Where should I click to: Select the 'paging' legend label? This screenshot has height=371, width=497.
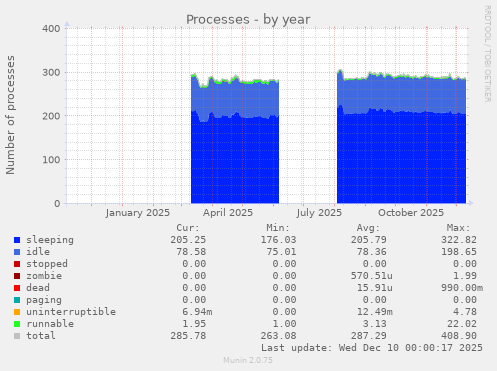click(44, 300)
